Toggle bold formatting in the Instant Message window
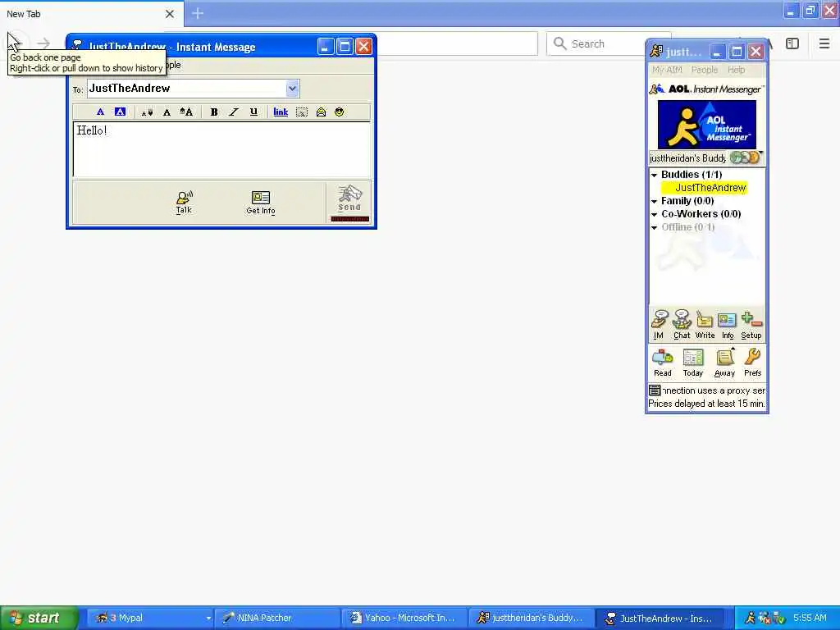The image size is (840, 630). click(x=214, y=112)
